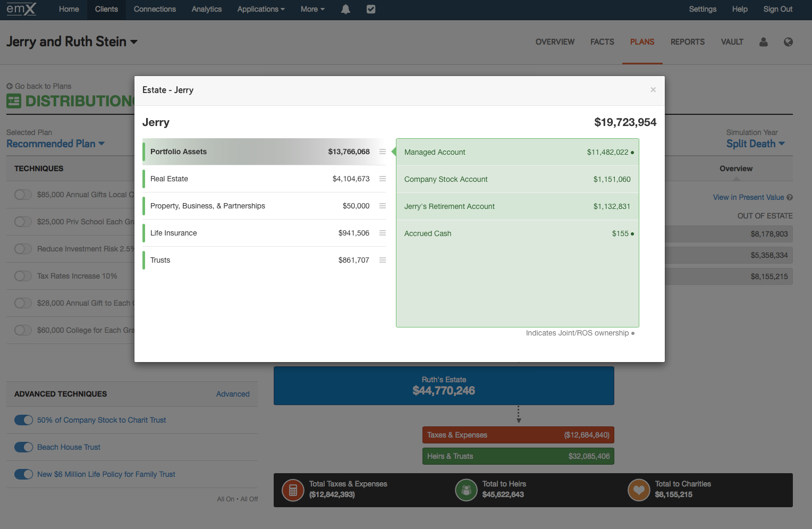Click the Distribution section icon
This screenshot has height=529, width=812.
pos(14,101)
